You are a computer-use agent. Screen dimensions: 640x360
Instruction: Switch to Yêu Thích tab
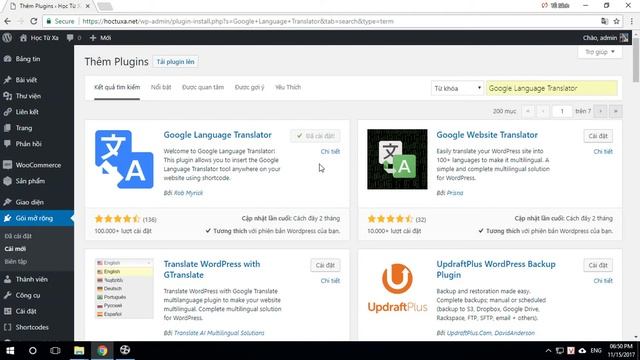[288, 87]
